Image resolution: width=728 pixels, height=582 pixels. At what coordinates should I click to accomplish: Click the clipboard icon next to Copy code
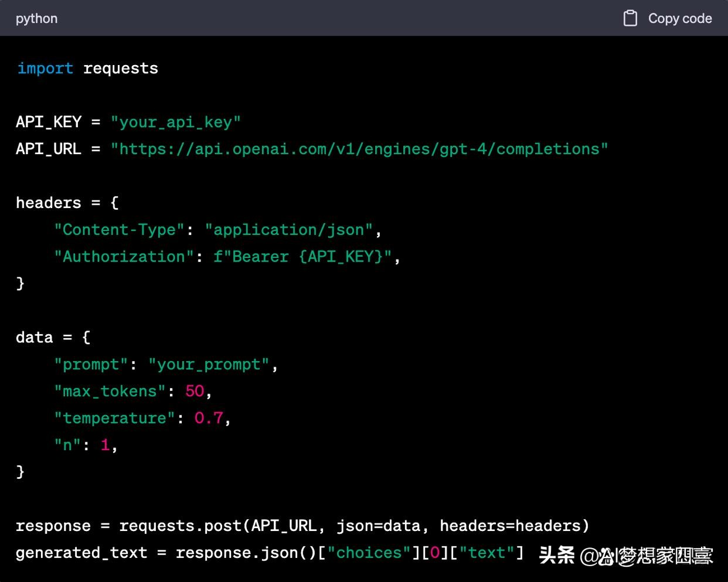tap(630, 18)
